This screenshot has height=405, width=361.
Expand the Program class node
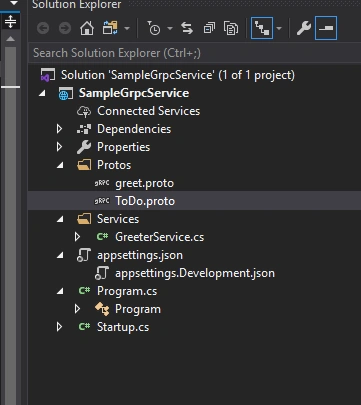pos(77,309)
